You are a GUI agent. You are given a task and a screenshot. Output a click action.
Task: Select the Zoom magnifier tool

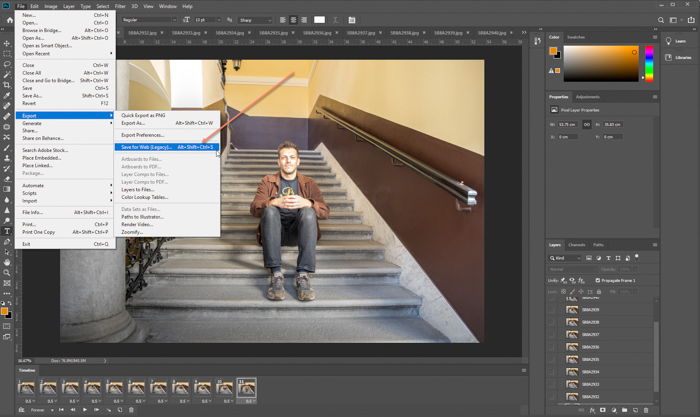[7, 272]
